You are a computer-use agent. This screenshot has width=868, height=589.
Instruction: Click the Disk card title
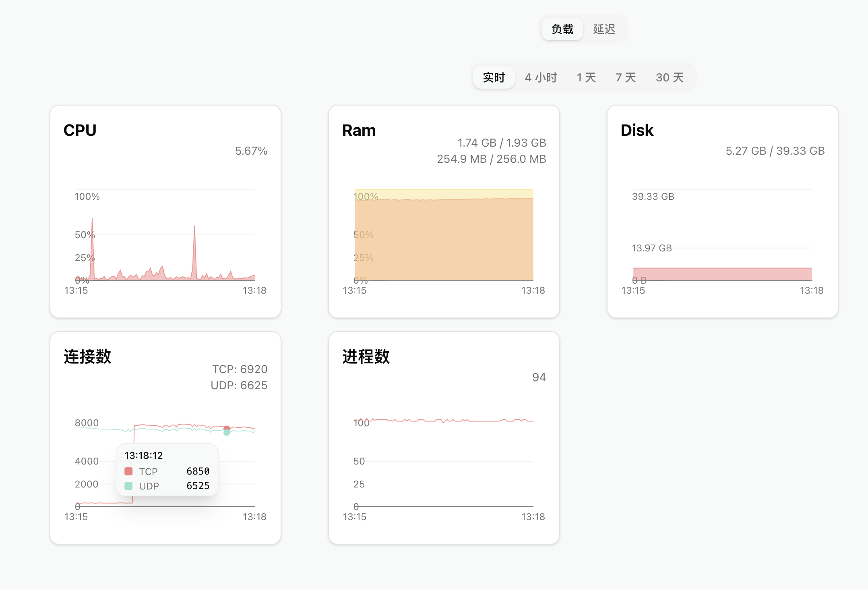coord(637,130)
